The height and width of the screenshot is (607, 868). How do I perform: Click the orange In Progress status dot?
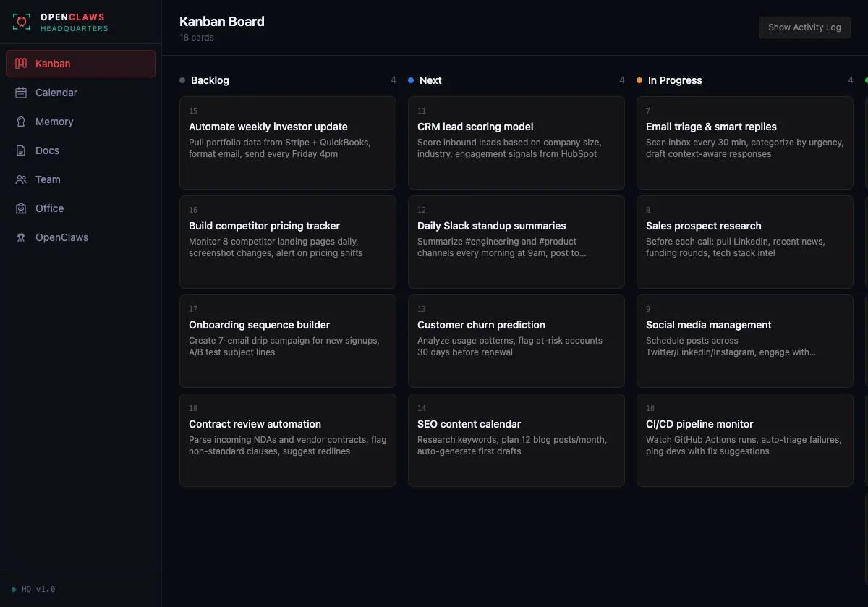click(639, 80)
